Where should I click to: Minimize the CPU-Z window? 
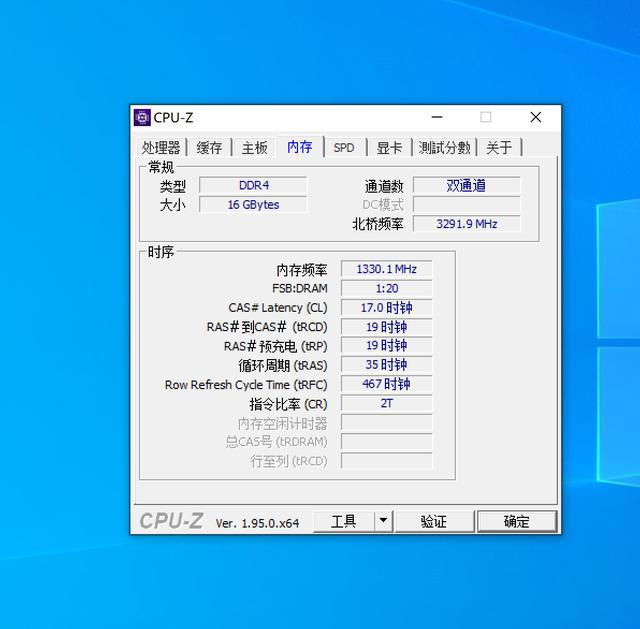(437, 118)
